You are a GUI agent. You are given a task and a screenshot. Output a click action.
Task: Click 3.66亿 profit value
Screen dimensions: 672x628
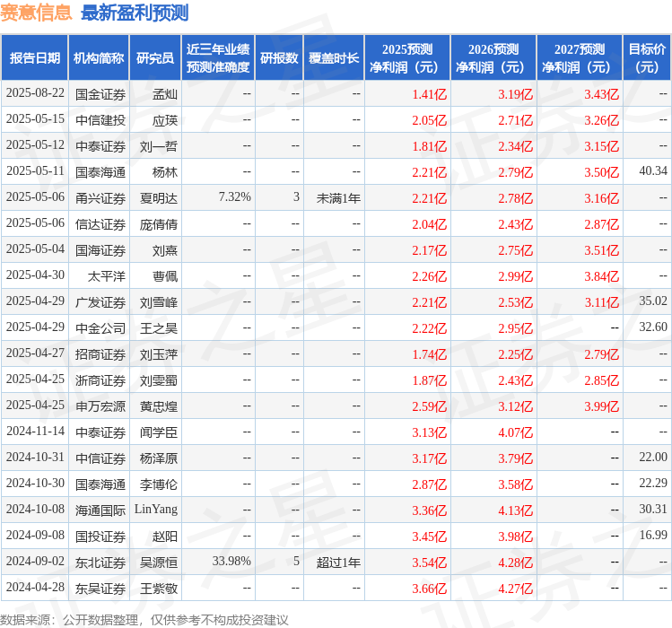(x=430, y=589)
